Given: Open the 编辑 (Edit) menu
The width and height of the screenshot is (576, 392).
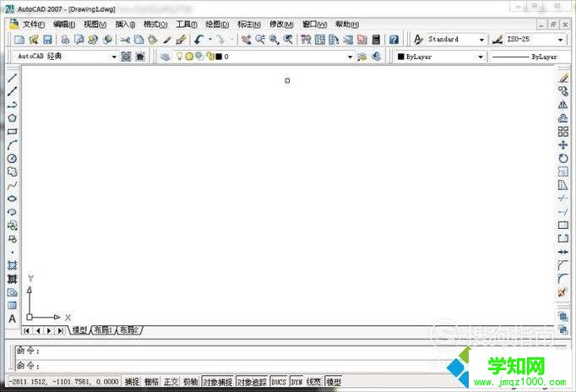Looking at the screenshot, I should 64,24.
